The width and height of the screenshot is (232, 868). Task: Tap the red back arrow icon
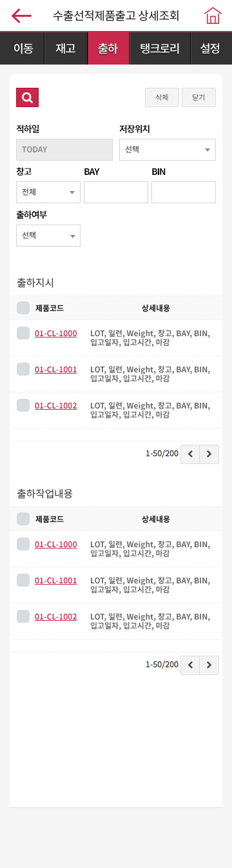[21, 15]
